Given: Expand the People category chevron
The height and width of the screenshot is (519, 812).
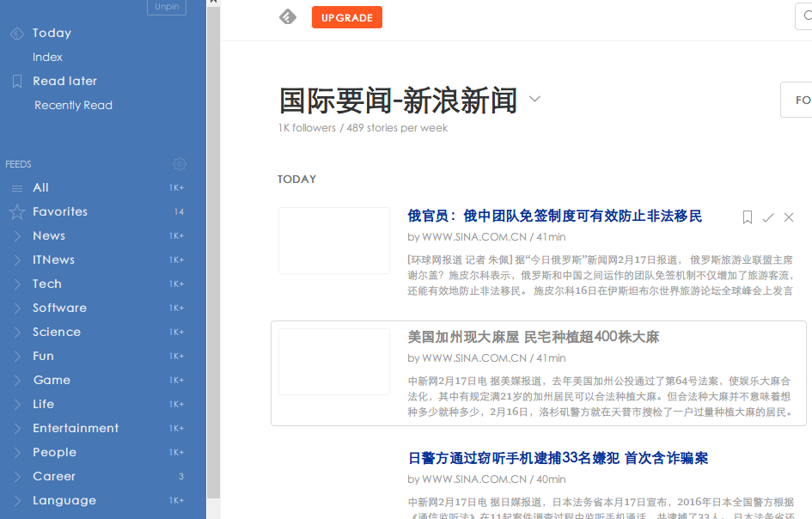Looking at the screenshot, I should tap(17, 452).
